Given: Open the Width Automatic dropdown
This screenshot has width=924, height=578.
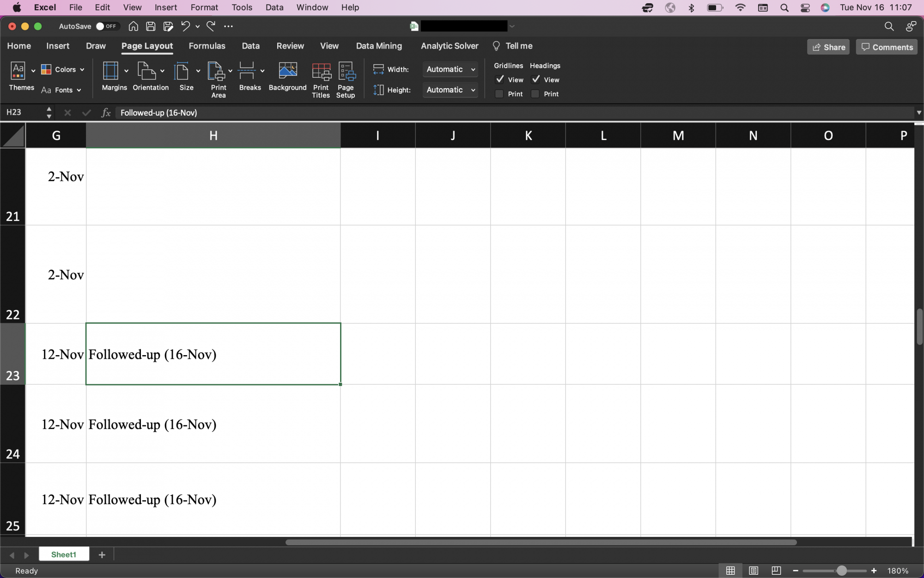Looking at the screenshot, I should coord(450,69).
